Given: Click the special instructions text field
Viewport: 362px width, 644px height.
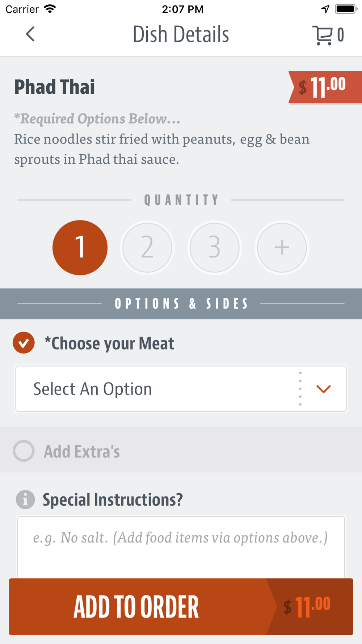Looking at the screenshot, I should [181, 547].
